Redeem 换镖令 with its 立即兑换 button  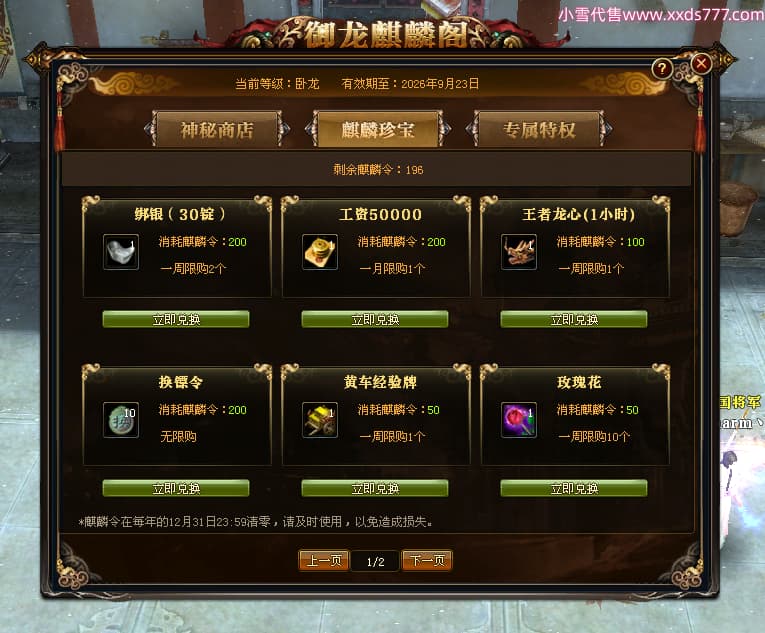(176, 489)
